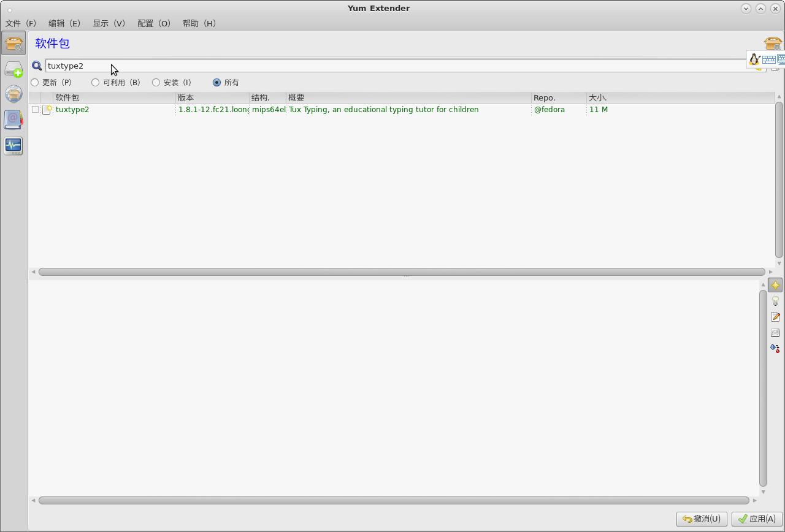Click the package list vertical scrollbar

click(x=779, y=180)
